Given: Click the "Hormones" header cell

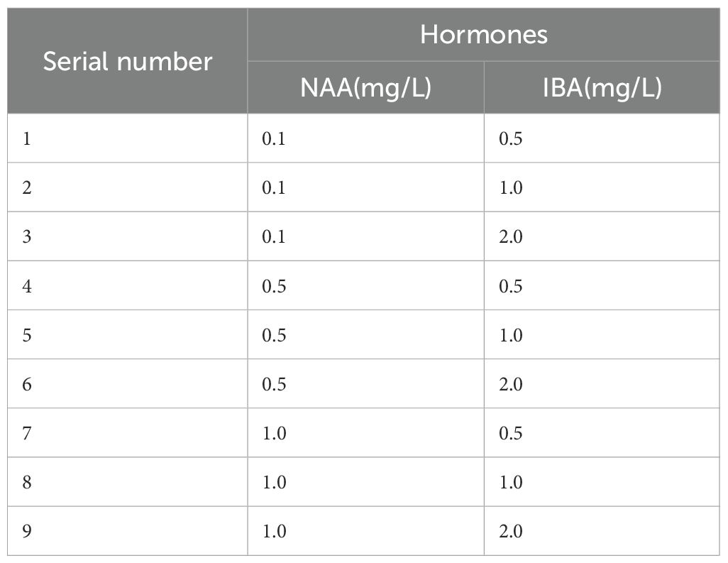Looking at the screenshot, I should pyautogui.click(x=483, y=35).
